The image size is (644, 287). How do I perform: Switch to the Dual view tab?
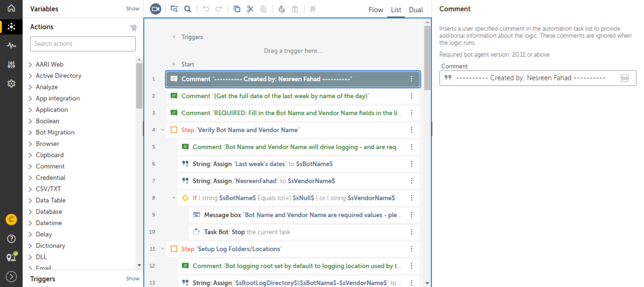click(x=415, y=10)
